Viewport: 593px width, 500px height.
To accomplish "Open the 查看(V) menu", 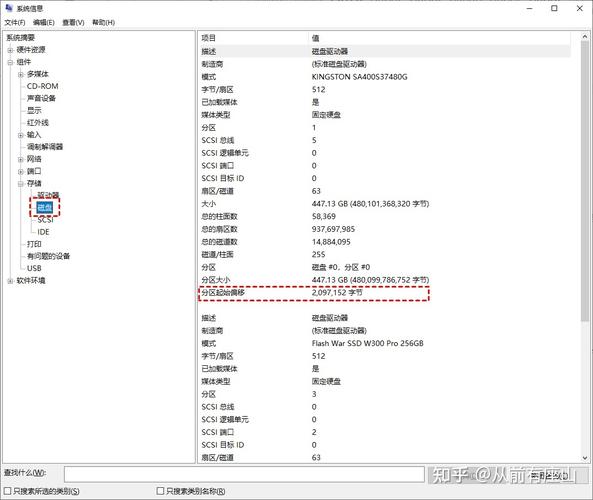I will (x=73, y=23).
